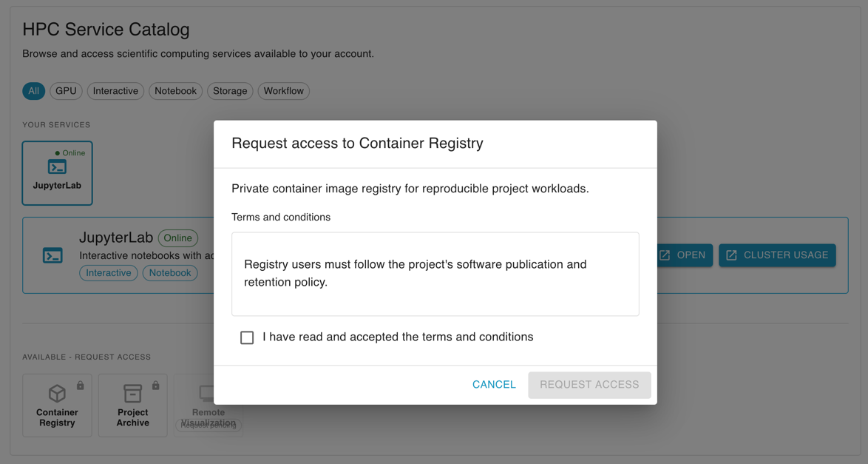The height and width of the screenshot is (464, 868).
Task: Click the Remote Visualization tile
Action: pos(208,406)
